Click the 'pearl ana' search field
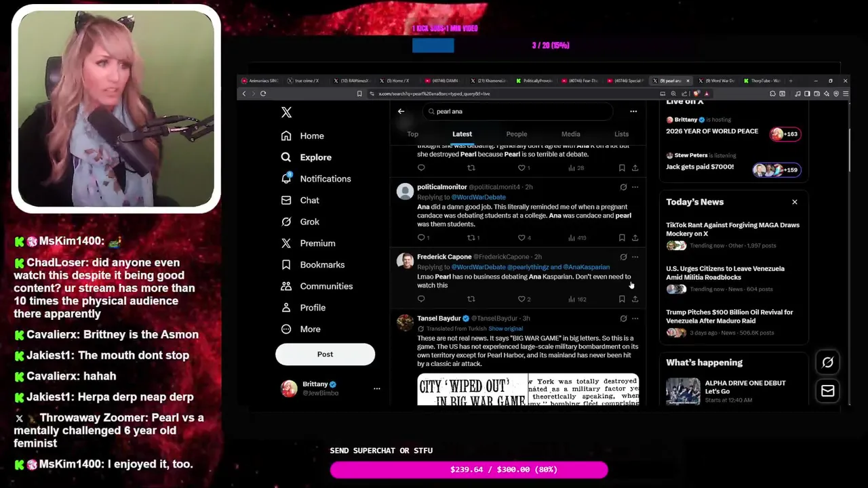This screenshot has width=868, height=488. pyautogui.click(x=517, y=111)
